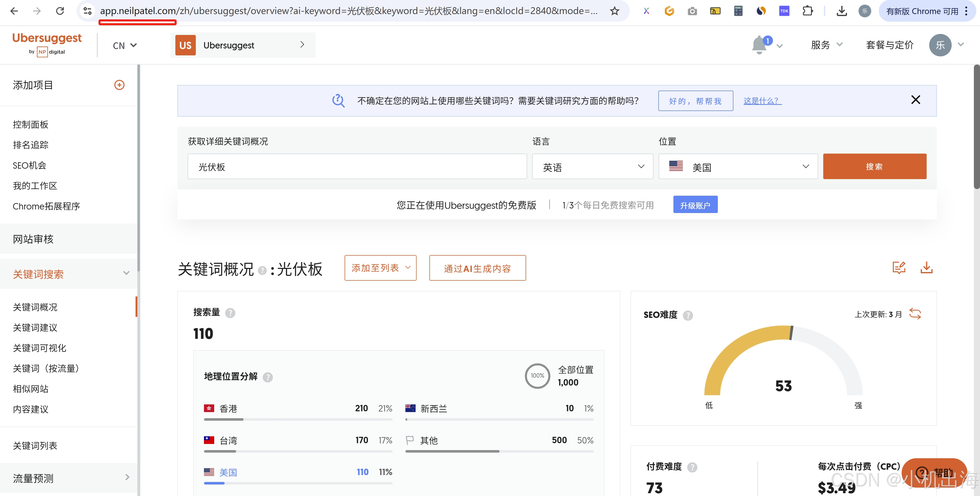Open the Chrome extensions puzzle icon
980x496 pixels.
(x=807, y=11)
